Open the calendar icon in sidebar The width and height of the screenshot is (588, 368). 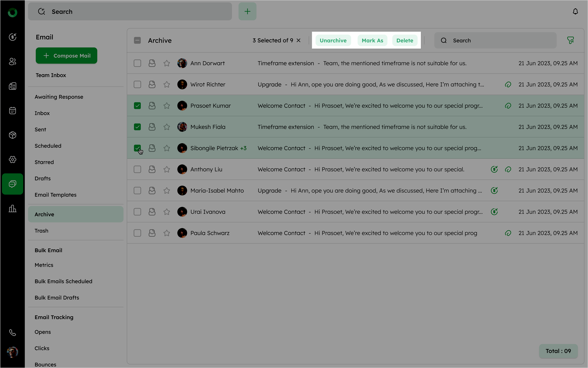click(12, 111)
